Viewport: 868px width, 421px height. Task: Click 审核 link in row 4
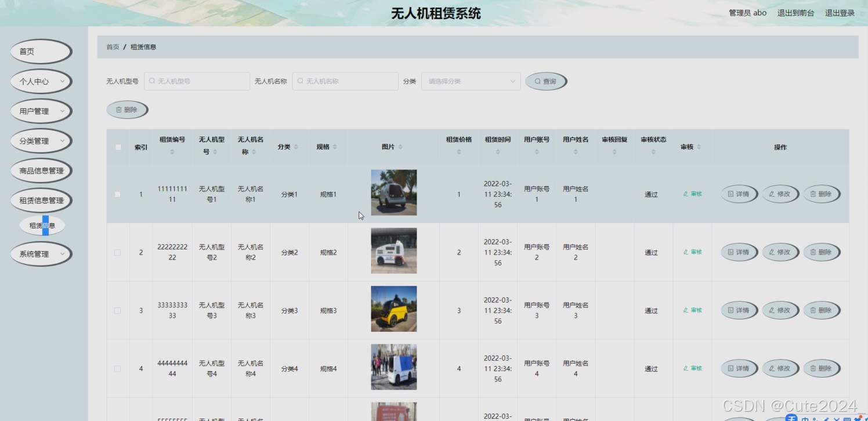pos(693,368)
